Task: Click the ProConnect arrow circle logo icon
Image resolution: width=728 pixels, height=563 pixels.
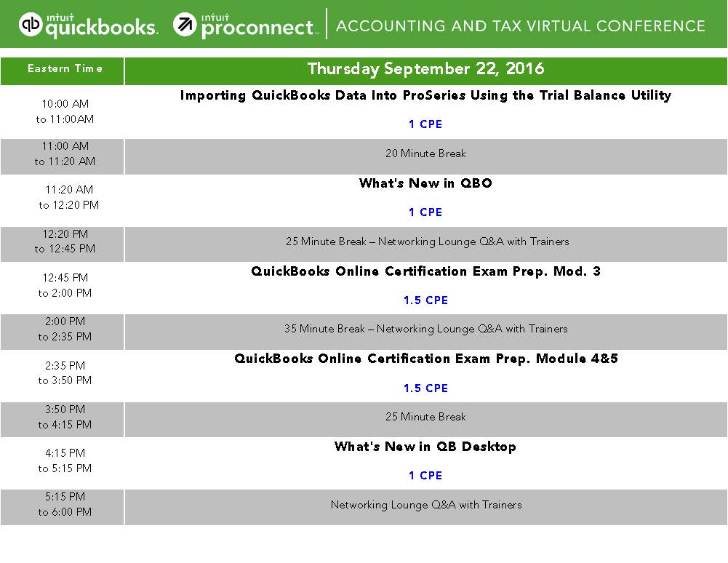Action: (185, 24)
